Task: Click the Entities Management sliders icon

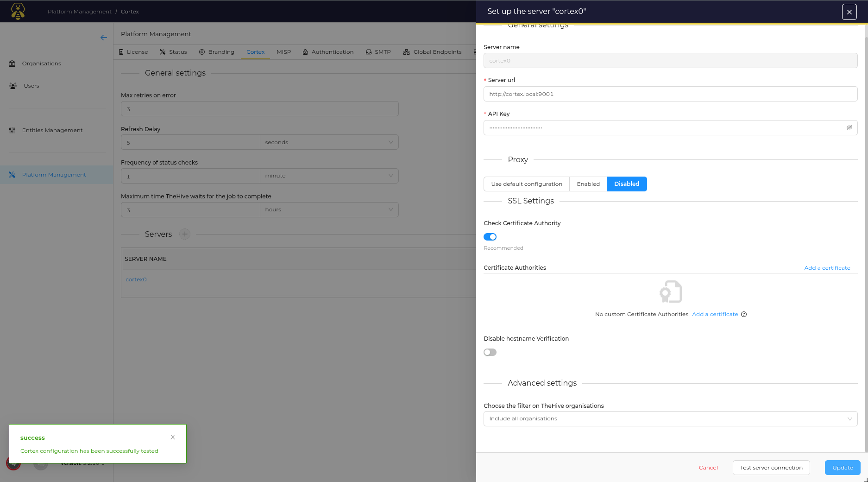Action: 12,130
